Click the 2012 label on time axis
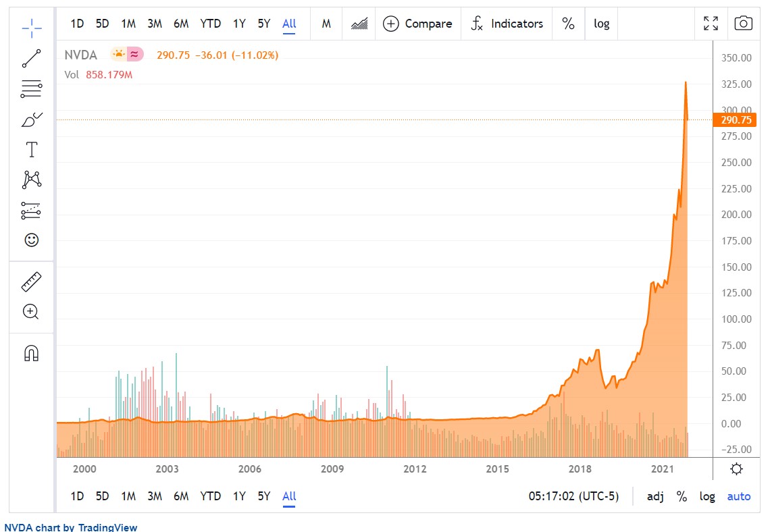The image size is (770, 532). coord(415,469)
